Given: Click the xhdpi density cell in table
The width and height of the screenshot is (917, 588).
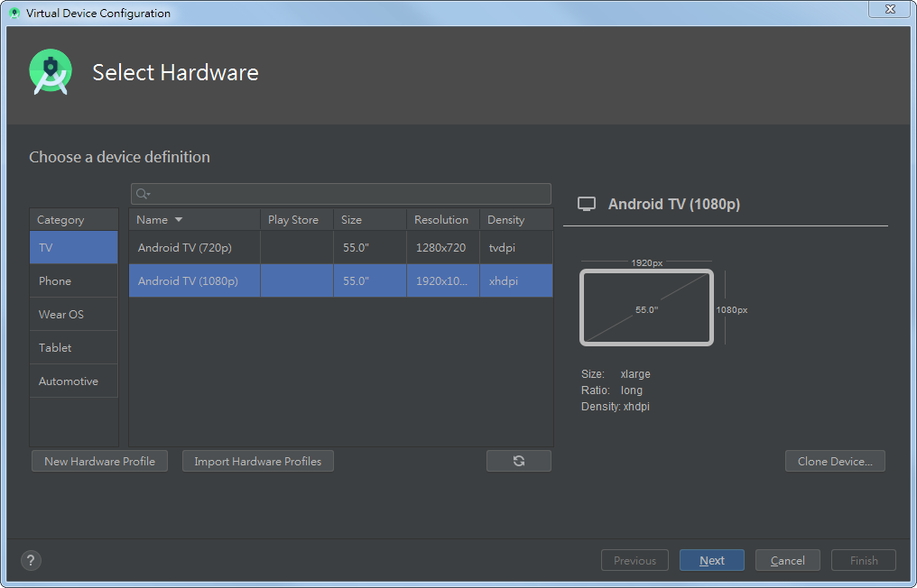Looking at the screenshot, I should [516, 281].
